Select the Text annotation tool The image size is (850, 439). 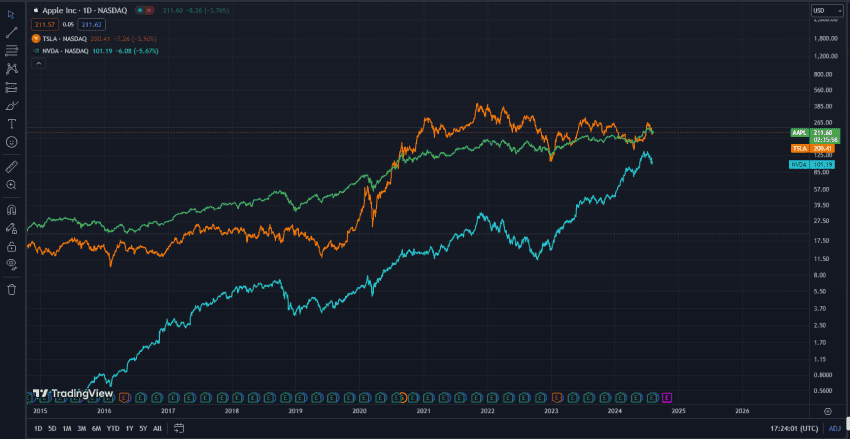point(11,124)
